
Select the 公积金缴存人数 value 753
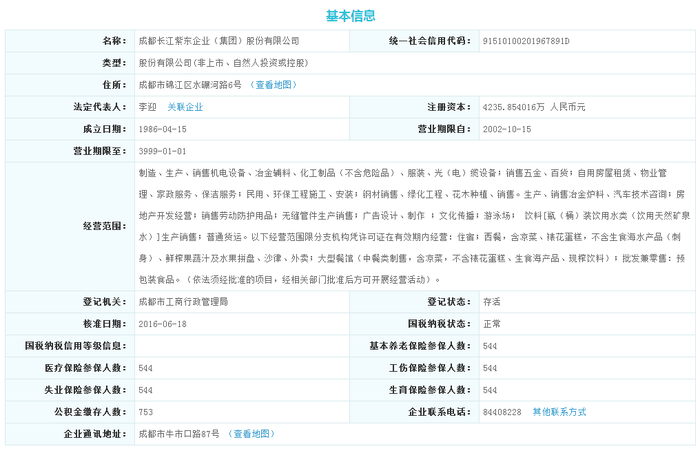point(146,412)
